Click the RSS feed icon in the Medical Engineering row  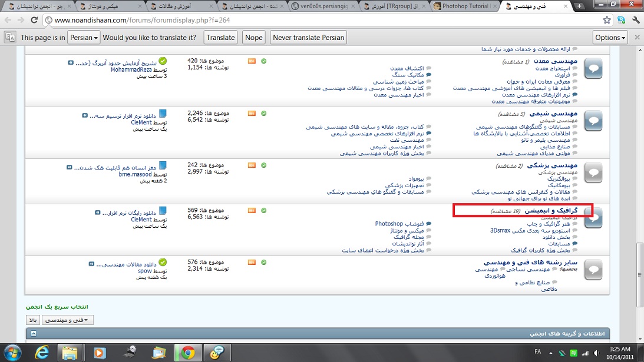(252, 165)
